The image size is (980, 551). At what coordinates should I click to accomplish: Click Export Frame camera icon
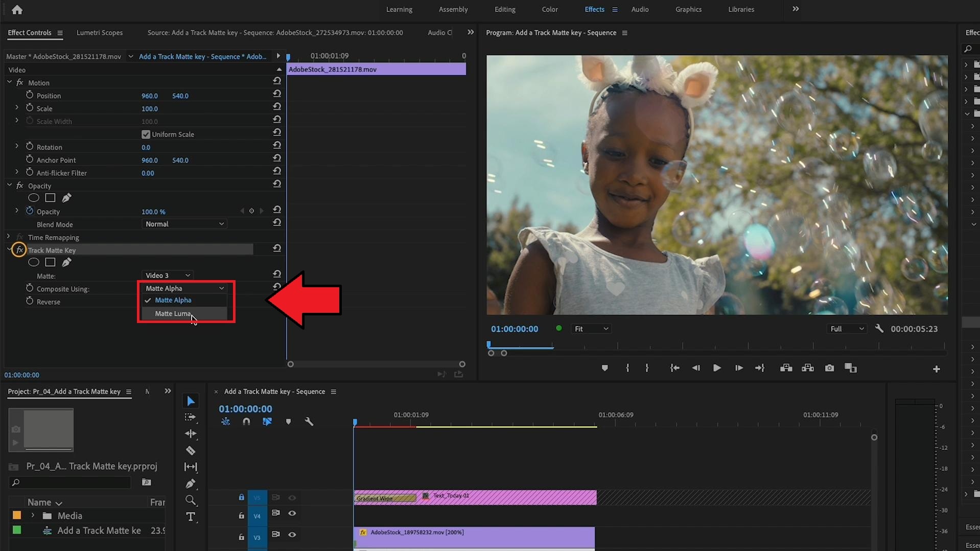[829, 368]
